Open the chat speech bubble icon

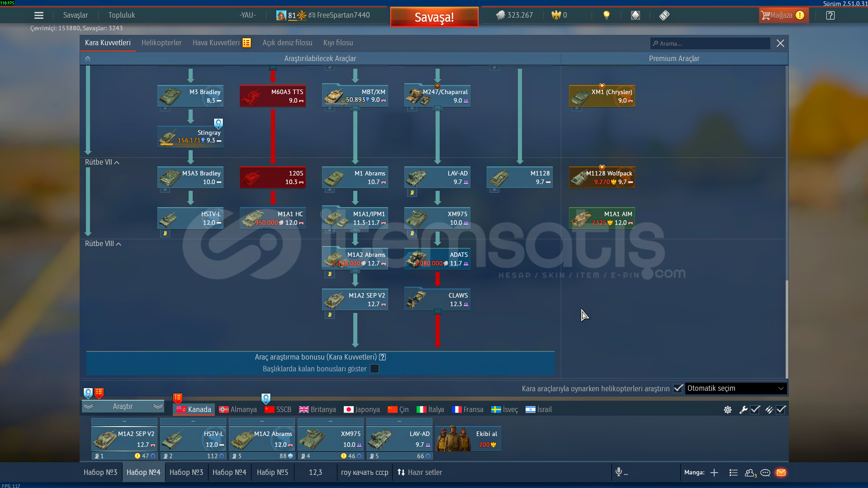click(x=765, y=473)
